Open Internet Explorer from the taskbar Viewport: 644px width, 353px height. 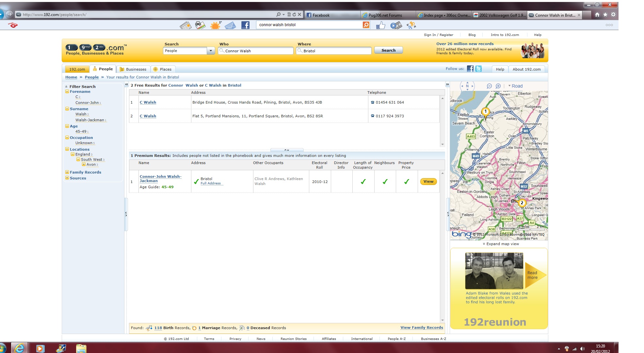tap(20, 348)
